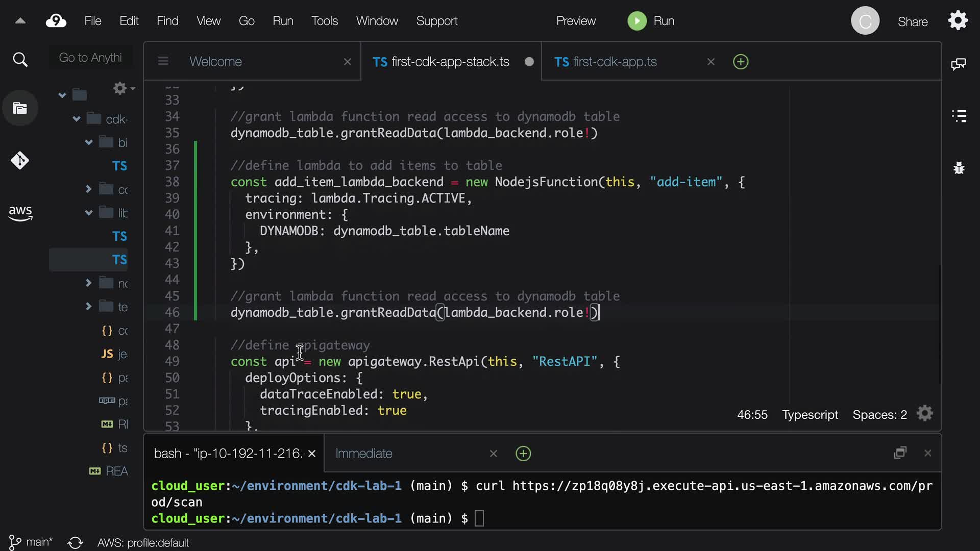Image resolution: width=980 pixels, height=551 pixels.
Task: Open the Source Control git panel
Action: click(x=20, y=161)
